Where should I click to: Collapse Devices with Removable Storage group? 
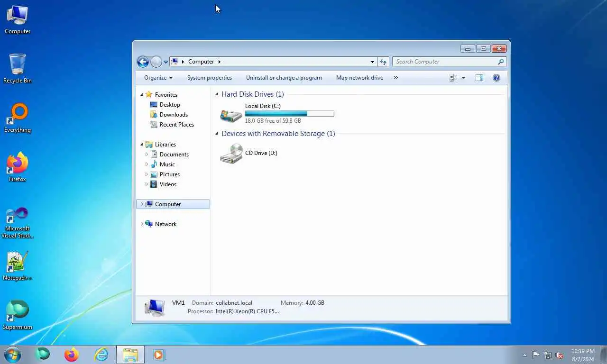click(217, 134)
